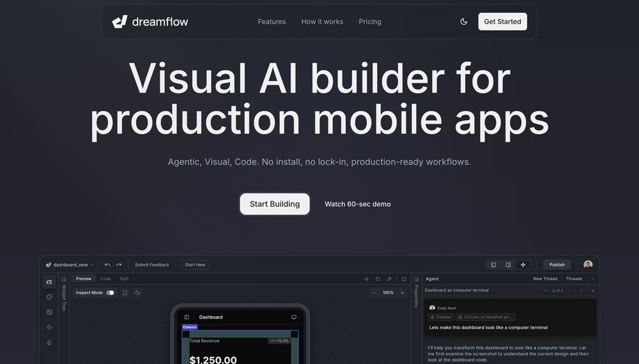Zoom out with the minus button
The height and width of the screenshot is (364, 639).
tap(374, 292)
